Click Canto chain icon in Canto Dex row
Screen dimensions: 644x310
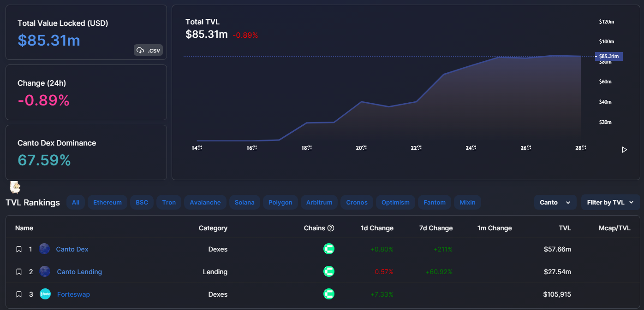(x=329, y=249)
